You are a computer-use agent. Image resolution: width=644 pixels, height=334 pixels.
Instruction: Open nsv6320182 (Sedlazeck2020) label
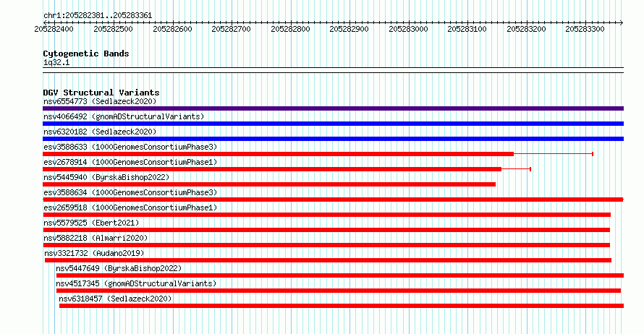click(100, 132)
